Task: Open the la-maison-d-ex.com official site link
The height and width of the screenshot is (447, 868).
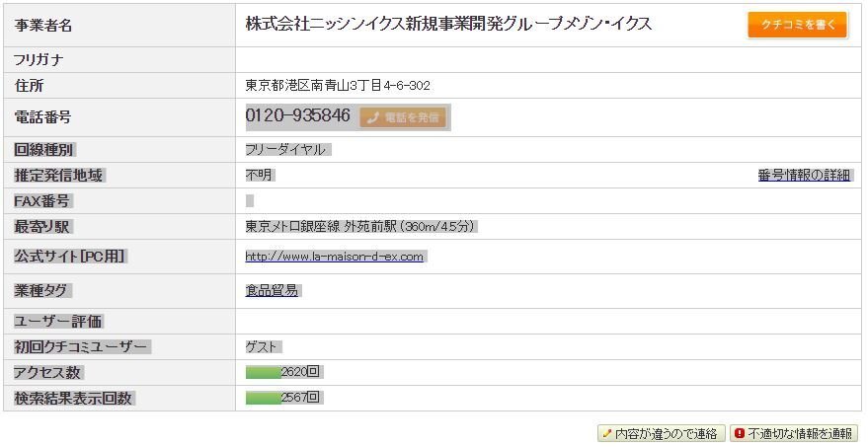Action: click(335, 257)
